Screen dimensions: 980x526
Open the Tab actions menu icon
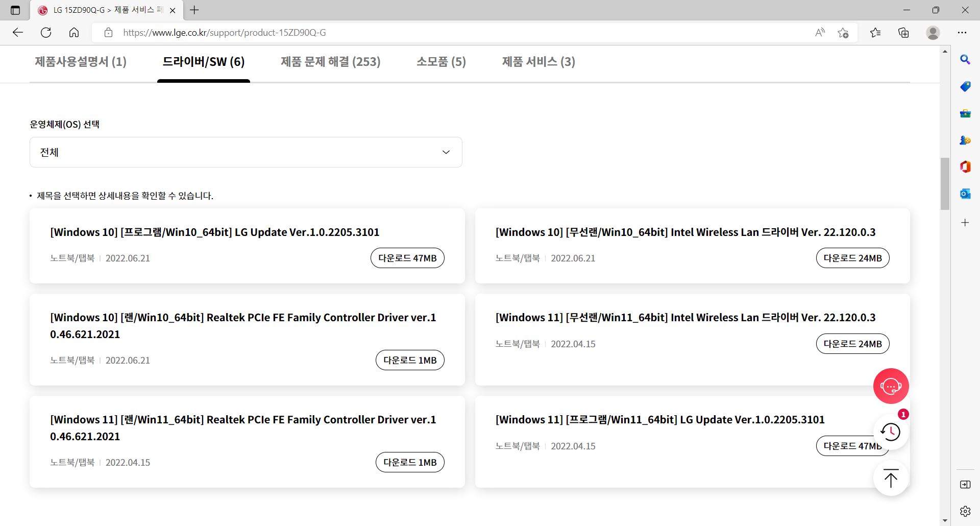[15, 10]
